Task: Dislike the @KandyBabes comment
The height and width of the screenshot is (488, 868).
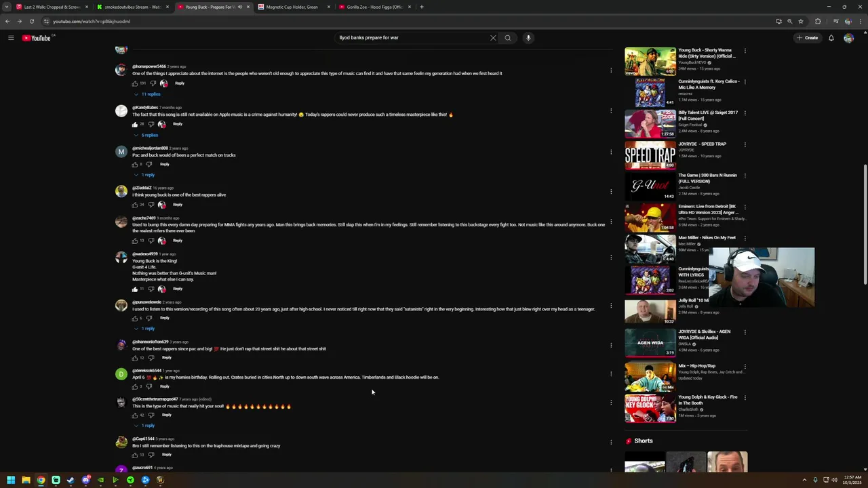Action: point(151,124)
